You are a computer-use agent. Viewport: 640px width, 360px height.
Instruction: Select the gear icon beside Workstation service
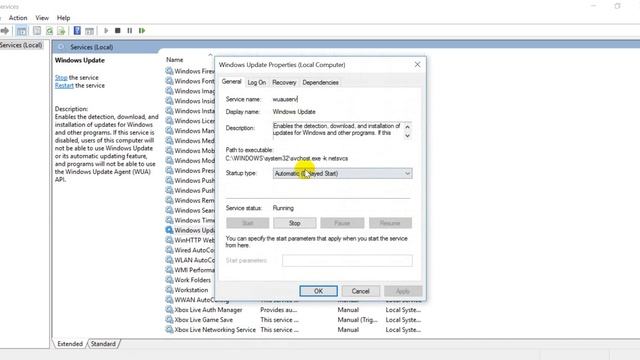tap(169, 289)
